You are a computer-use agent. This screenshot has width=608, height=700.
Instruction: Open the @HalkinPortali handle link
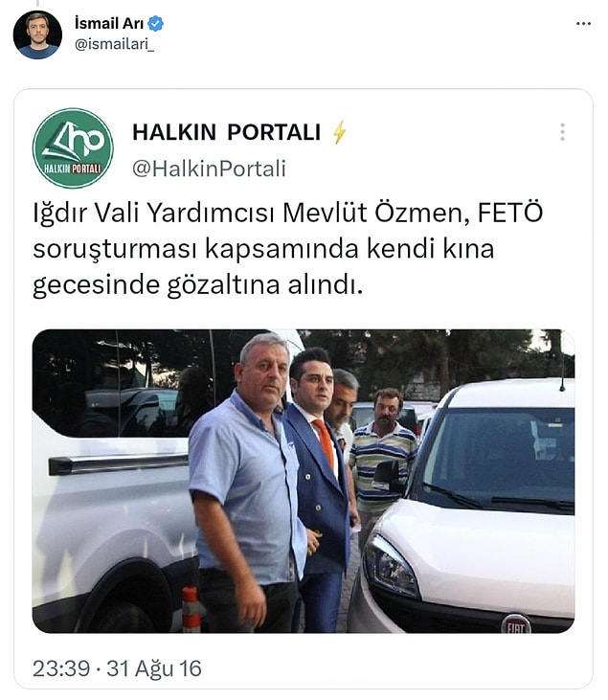tap(209, 169)
